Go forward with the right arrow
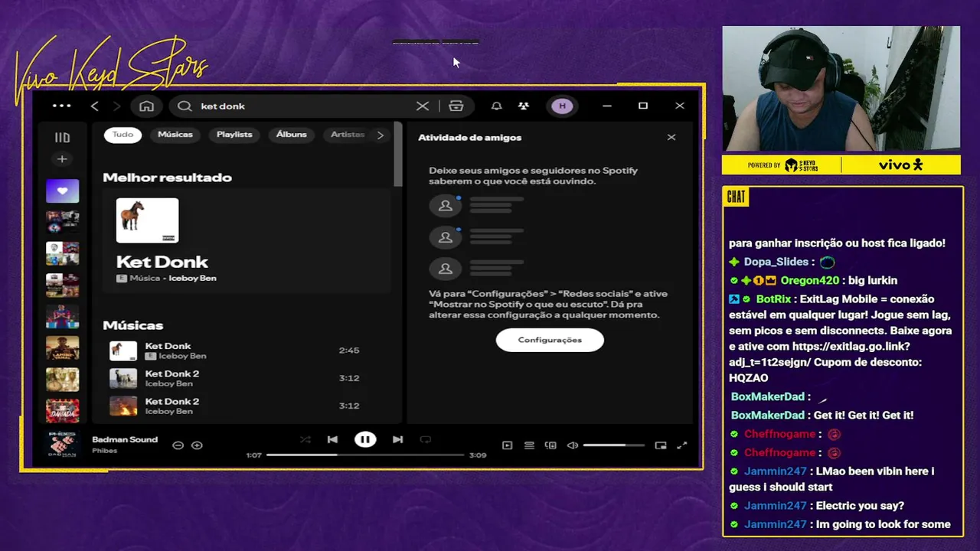The image size is (980, 551). (117, 106)
